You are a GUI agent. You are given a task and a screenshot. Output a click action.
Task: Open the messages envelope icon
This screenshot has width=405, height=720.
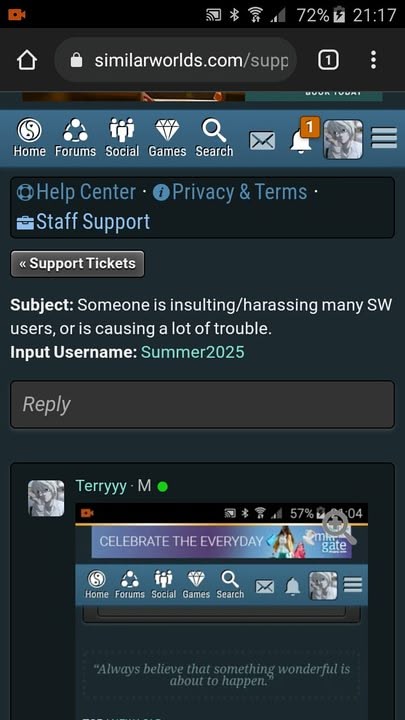[262, 141]
